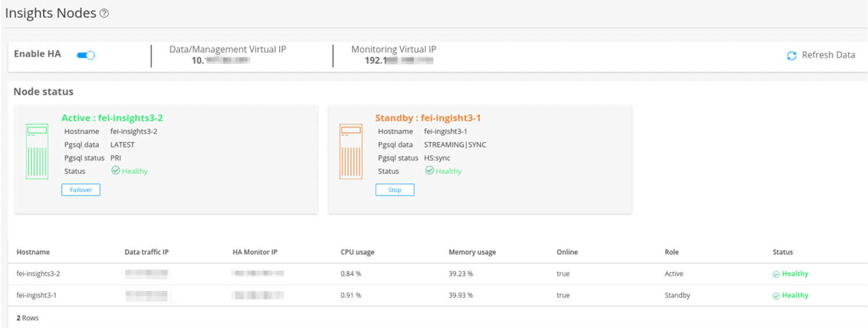Screen dimensions: 868x328
Task: Click healthy status icon in fei-insights3-2 row
Action: coord(776,274)
